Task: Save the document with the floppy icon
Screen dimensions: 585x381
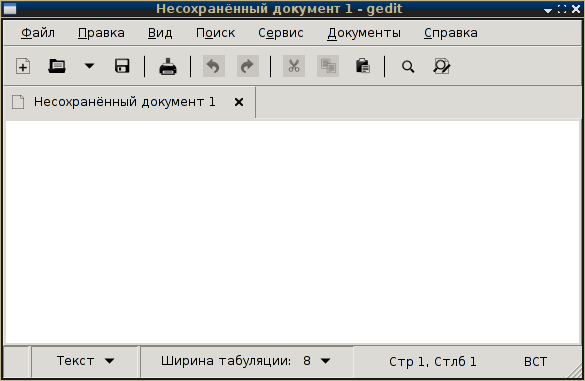Action: 122,66
